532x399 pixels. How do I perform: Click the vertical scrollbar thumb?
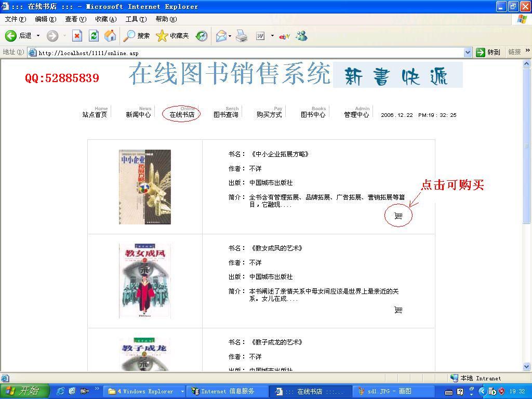point(527,145)
